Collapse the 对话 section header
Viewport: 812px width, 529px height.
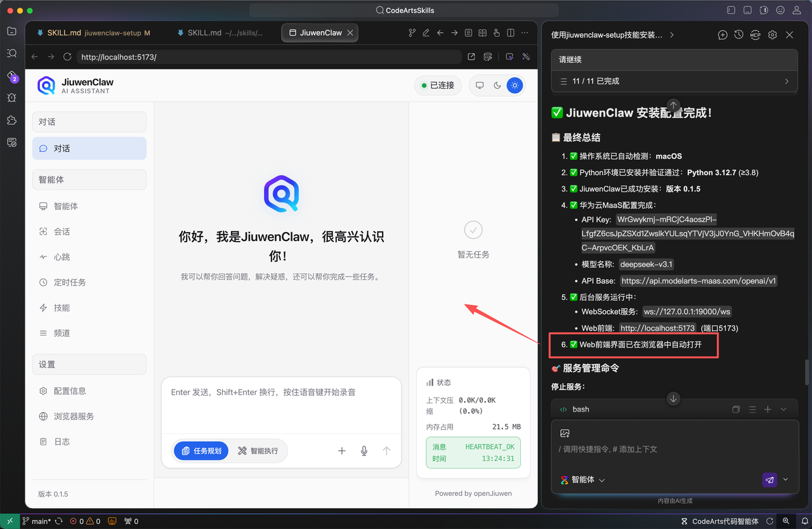click(x=89, y=122)
